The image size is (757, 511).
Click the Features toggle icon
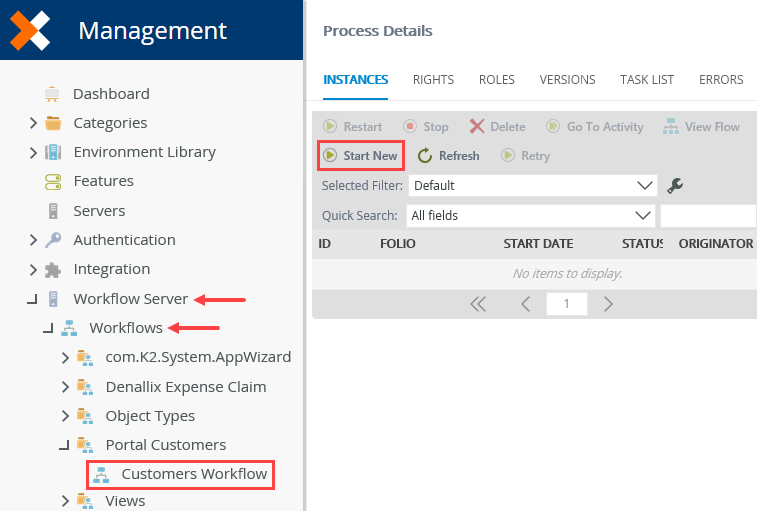coord(53,182)
